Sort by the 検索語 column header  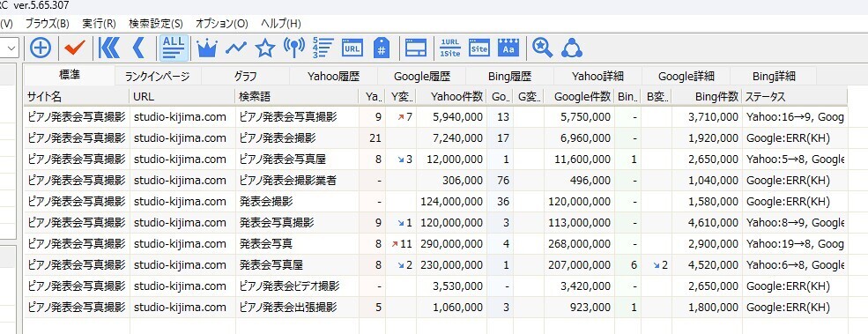pyautogui.click(x=297, y=96)
